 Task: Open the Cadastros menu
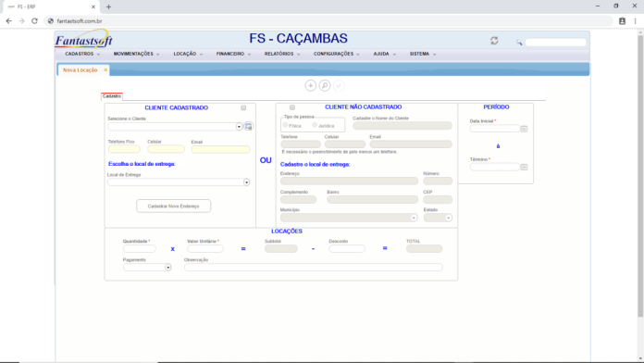(x=82, y=54)
